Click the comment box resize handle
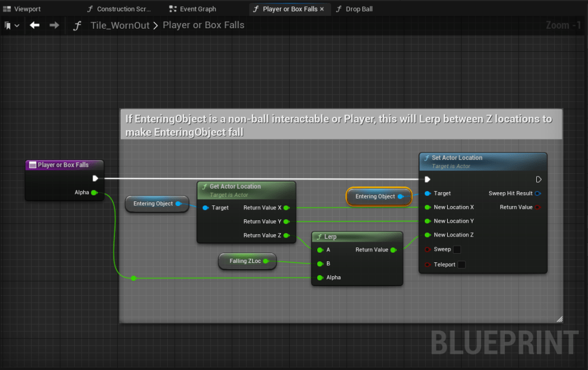The width and height of the screenshot is (588, 370). click(x=559, y=319)
